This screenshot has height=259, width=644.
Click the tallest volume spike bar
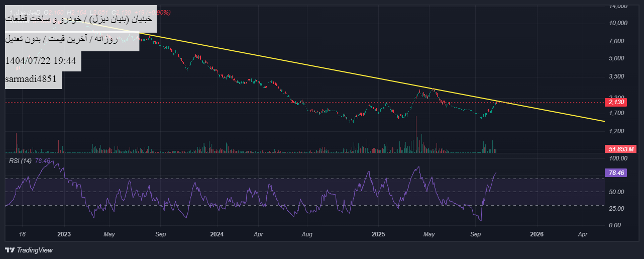coord(416,134)
